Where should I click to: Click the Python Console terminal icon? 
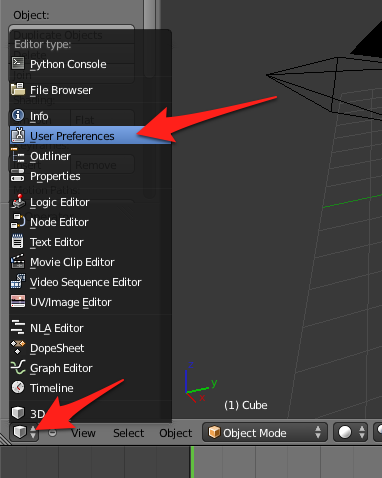(x=18, y=63)
